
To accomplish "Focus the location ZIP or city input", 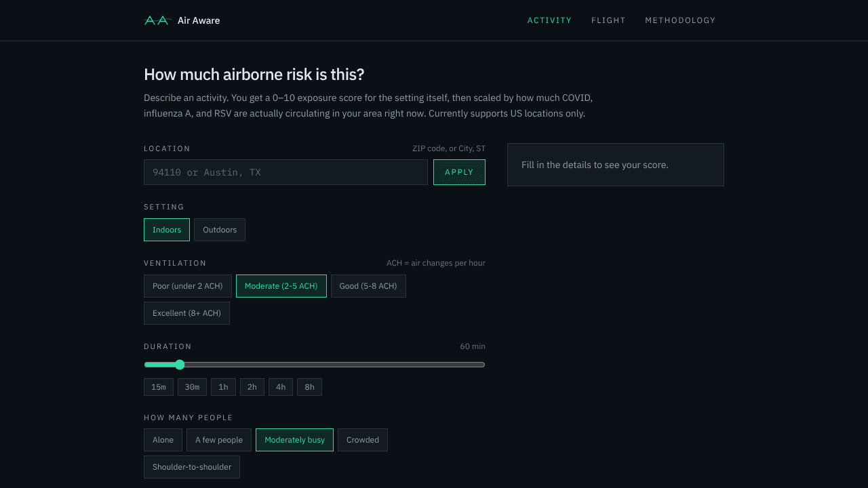I will (285, 172).
